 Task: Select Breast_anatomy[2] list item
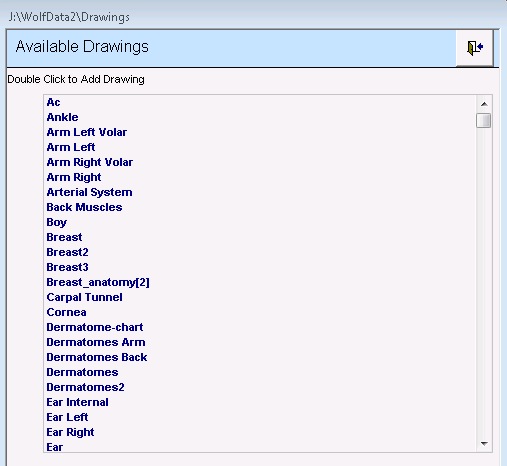98,282
